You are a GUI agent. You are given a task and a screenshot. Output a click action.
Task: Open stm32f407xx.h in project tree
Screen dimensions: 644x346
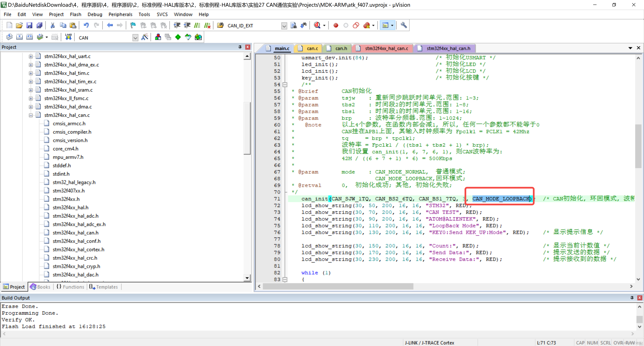pyautogui.click(x=68, y=191)
